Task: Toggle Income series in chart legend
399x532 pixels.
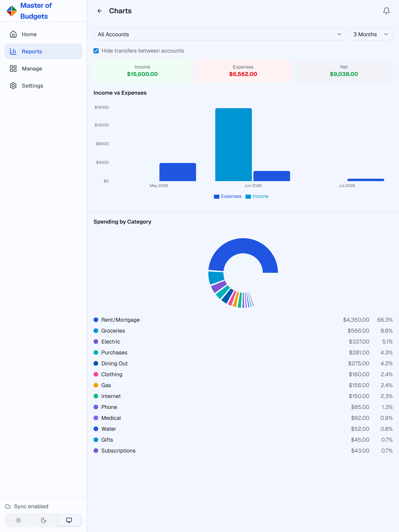Action: point(257,196)
